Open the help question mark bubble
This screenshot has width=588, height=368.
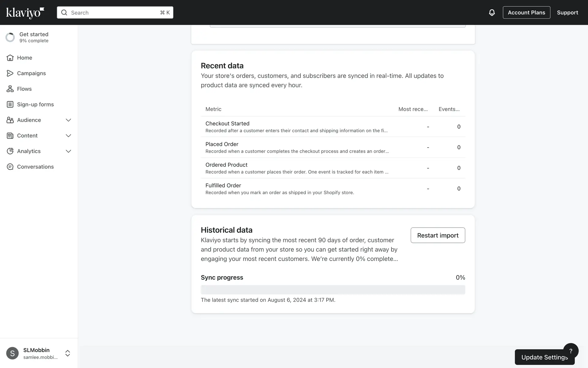click(x=571, y=351)
